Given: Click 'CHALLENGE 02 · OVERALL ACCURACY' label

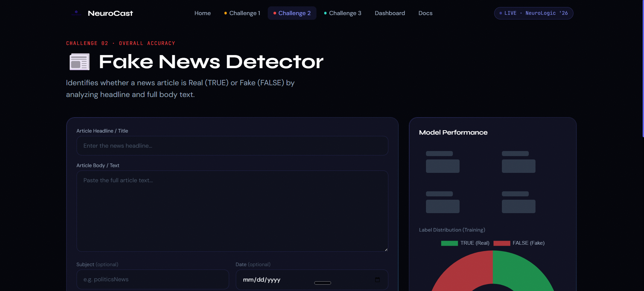Looking at the screenshot, I should [x=121, y=43].
